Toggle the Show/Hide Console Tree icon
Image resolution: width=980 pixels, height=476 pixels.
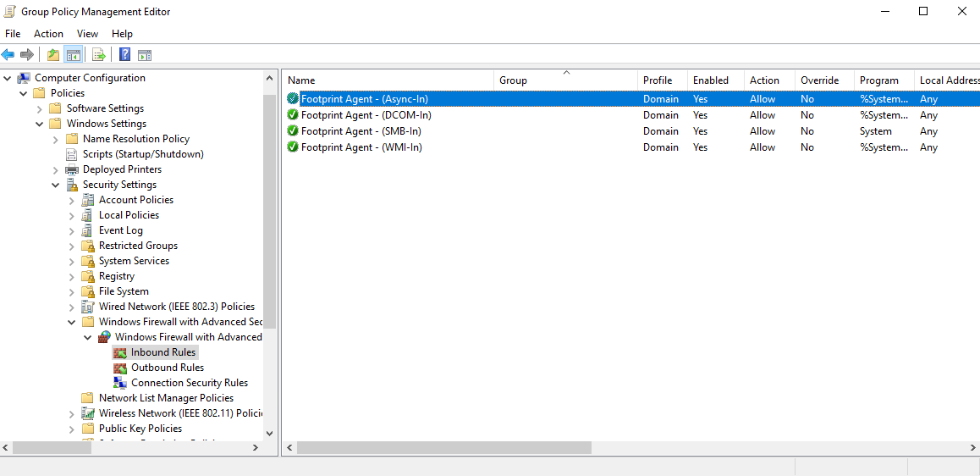coord(73,55)
